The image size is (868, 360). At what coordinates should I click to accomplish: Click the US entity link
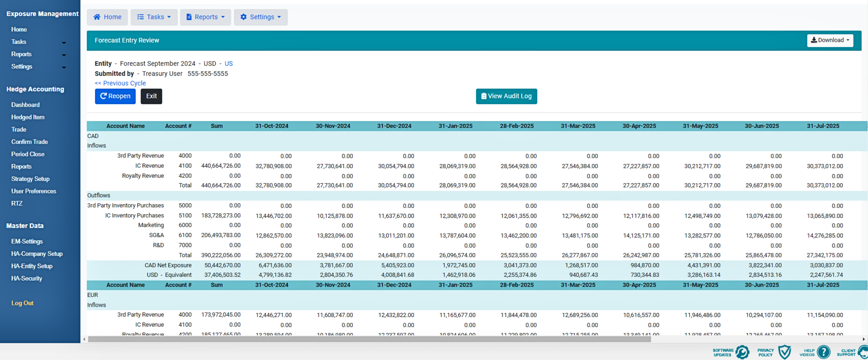click(228, 63)
